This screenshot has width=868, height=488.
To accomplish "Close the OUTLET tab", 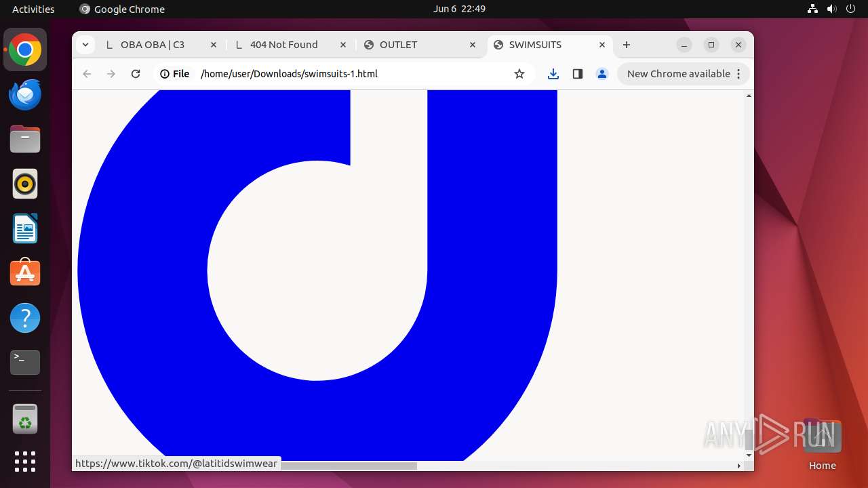I will coord(473,45).
